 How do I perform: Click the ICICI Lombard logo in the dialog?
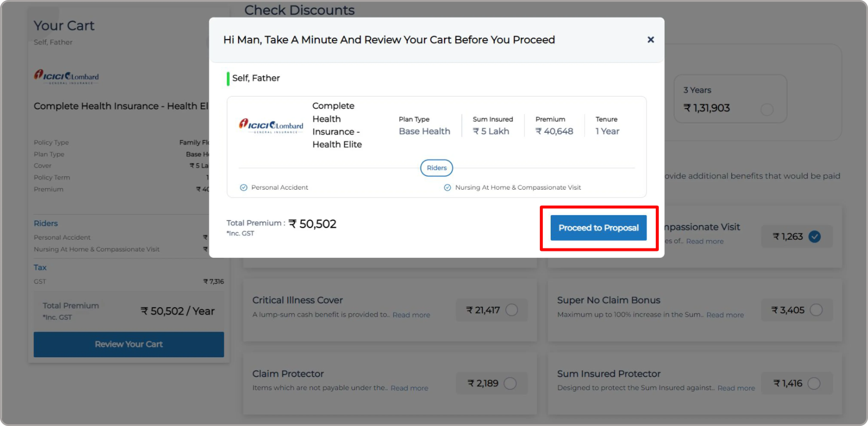[270, 126]
